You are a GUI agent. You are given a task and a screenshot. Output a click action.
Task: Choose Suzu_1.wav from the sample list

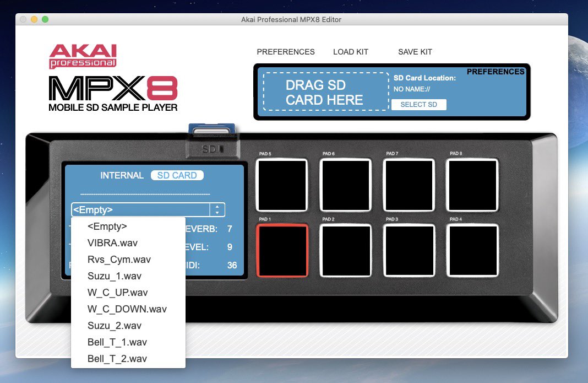(128, 276)
